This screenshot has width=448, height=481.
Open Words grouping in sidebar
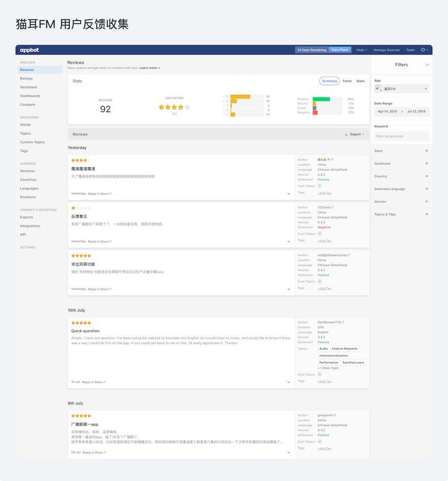(25, 124)
